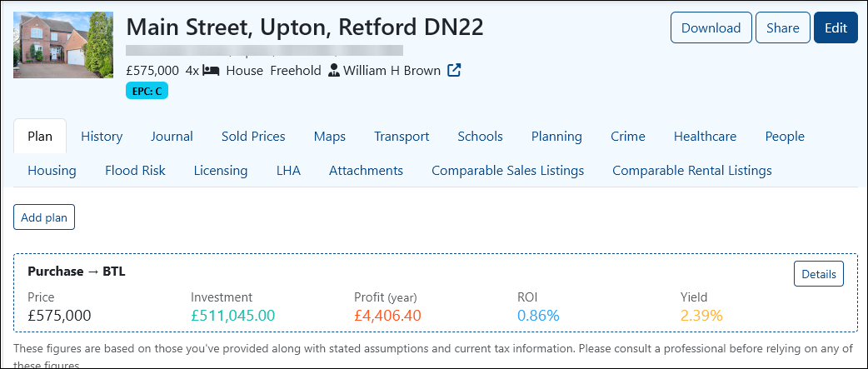Screen dimensions: 868x369
Task: Open the property photo thumbnail
Action: pyautogui.click(x=63, y=45)
